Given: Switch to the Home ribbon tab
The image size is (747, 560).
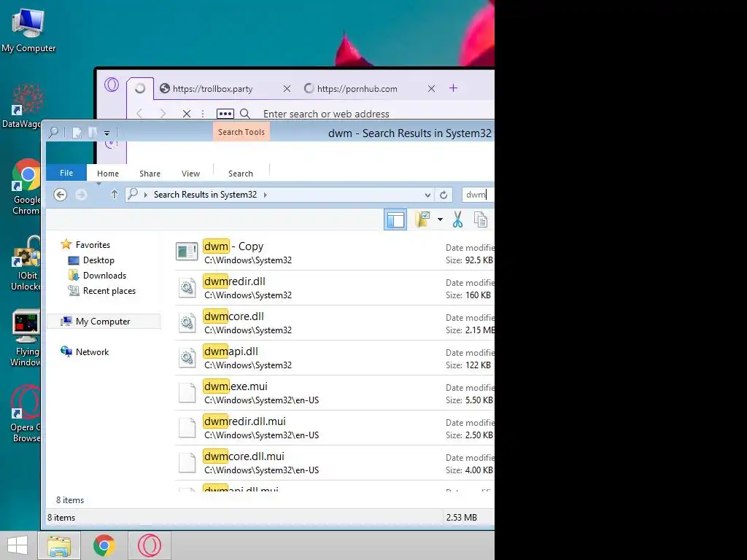Looking at the screenshot, I should coord(108,174).
